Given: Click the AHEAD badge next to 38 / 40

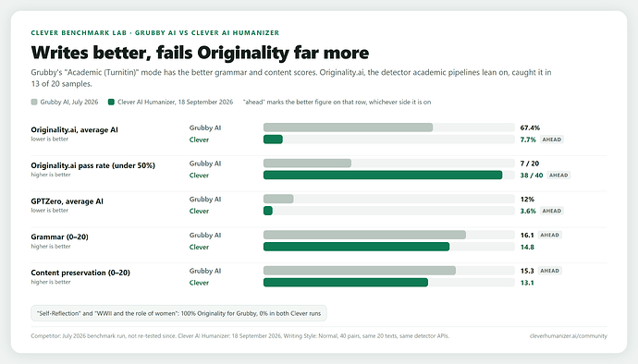Looking at the screenshot, I should tap(558, 176).
